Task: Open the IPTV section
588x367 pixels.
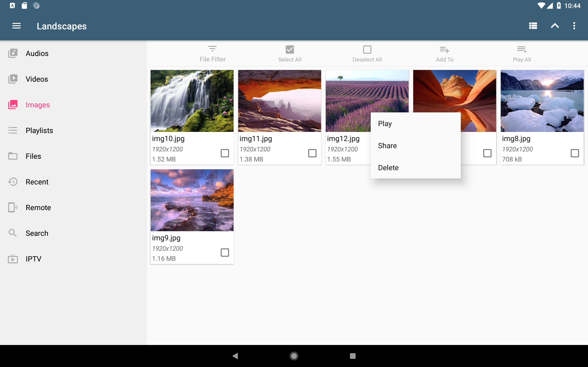Action: click(33, 259)
